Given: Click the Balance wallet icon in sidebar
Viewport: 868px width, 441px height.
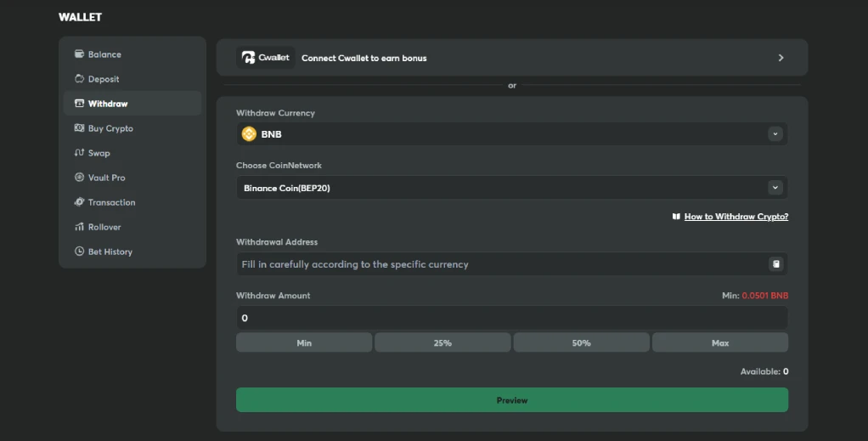Looking at the screenshot, I should [79, 54].
